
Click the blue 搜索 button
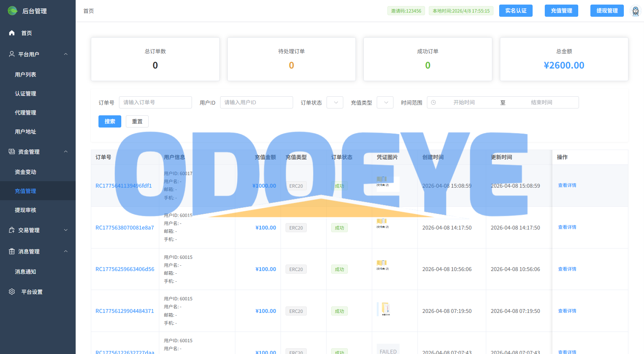coord(110,121)
